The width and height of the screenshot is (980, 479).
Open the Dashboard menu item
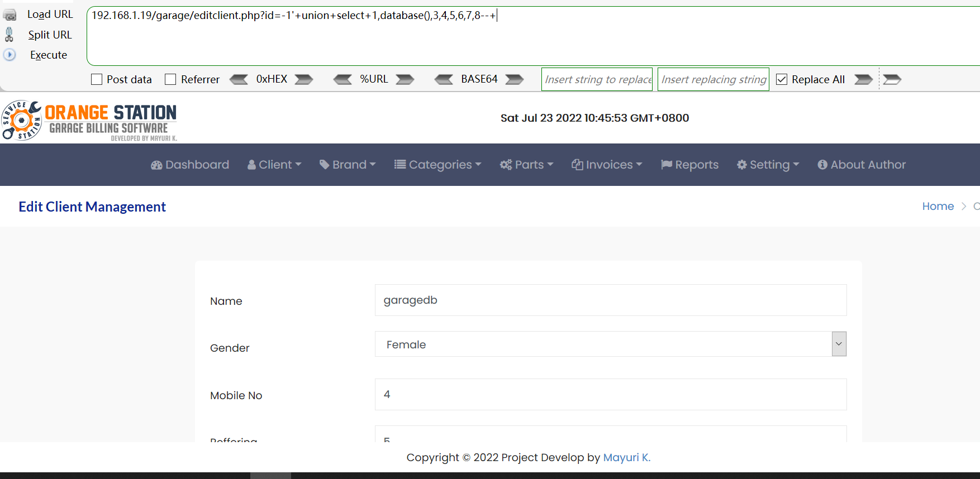190,165
